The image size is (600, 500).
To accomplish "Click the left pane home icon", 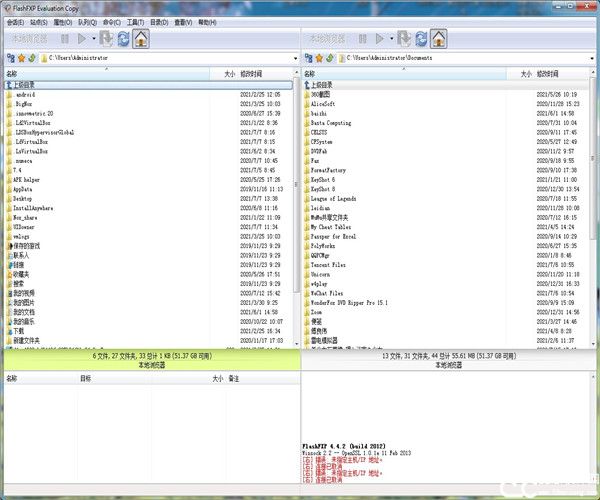I will [x=141, y=39].
